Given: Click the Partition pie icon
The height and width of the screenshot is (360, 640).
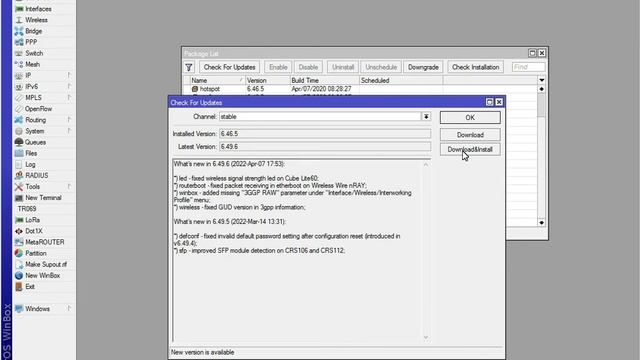Looking at the screenshot, I should point(19,253).
